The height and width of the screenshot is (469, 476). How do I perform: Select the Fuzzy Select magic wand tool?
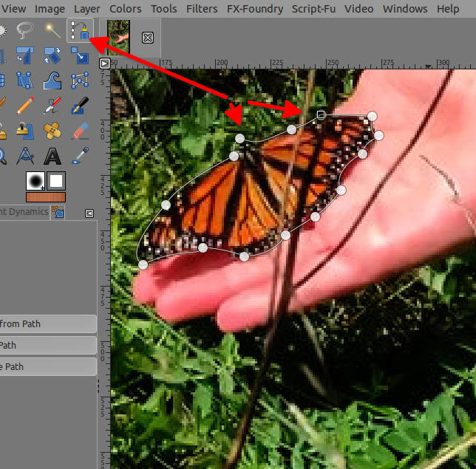52,30
